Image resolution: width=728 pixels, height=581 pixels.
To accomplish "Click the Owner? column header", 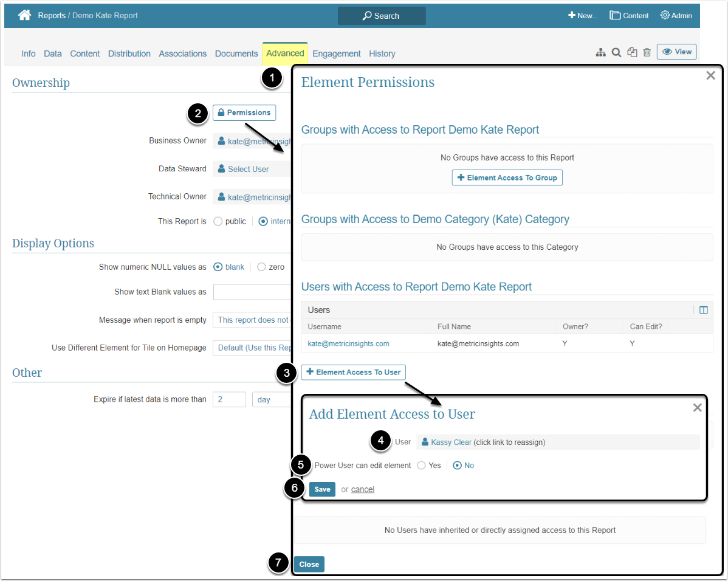I will (x=575, y=326).
